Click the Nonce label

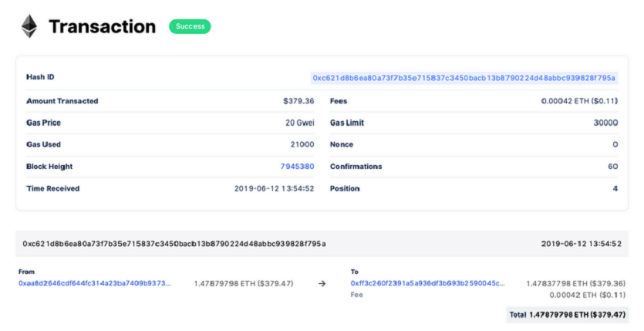342,144
